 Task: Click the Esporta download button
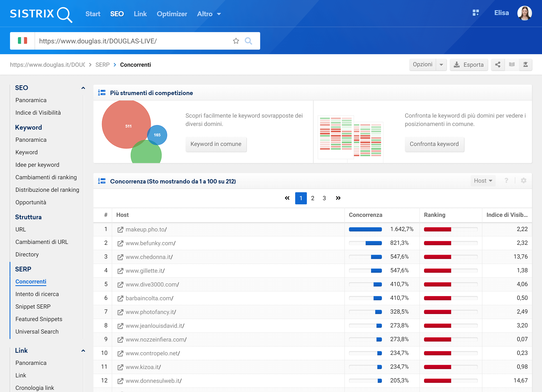pyautogui.click(x=468, y=64)
